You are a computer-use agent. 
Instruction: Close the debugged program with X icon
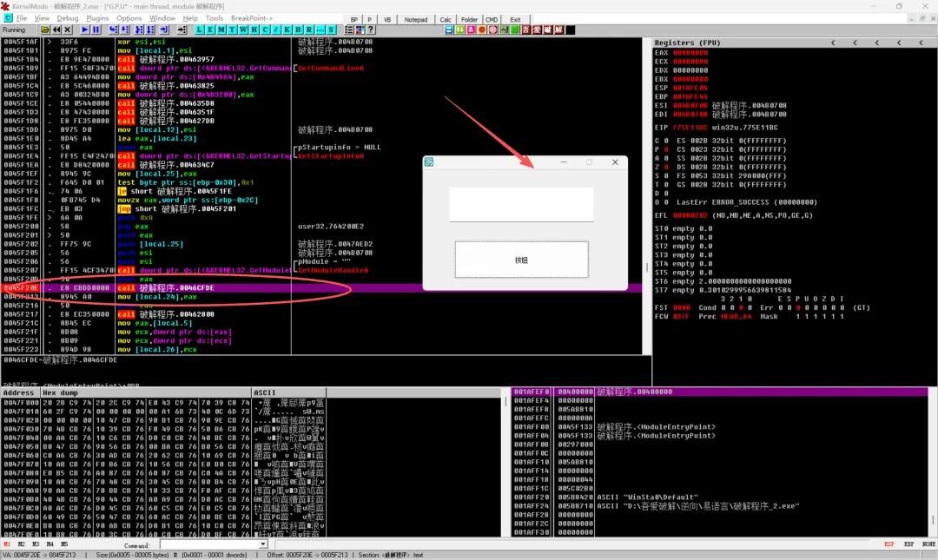[67, 30]
